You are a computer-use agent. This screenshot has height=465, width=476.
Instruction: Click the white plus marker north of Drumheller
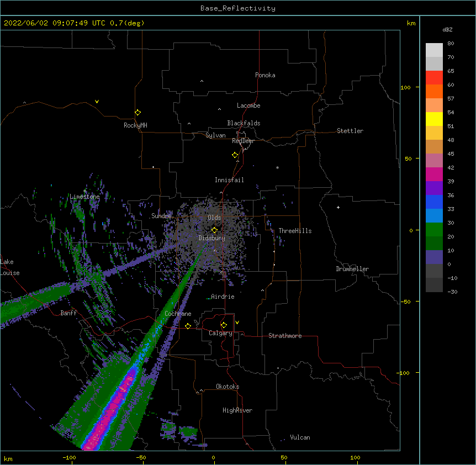pyautogui.click(x=338, y=207)
